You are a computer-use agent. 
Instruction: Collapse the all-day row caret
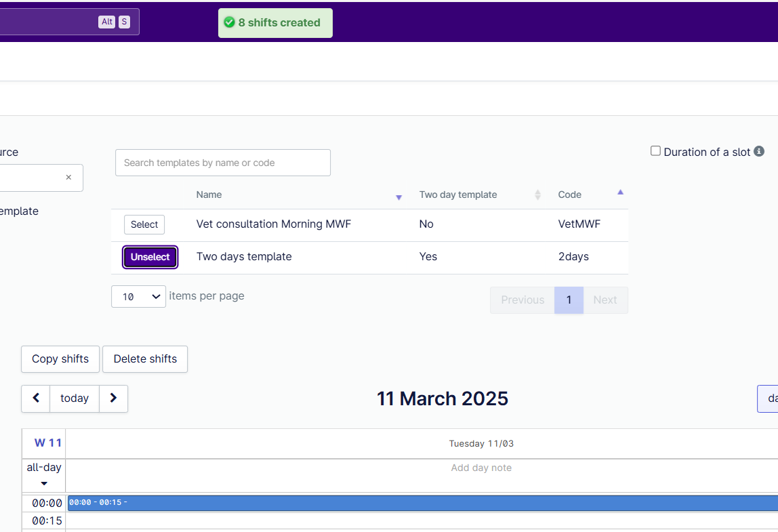tap(43, 483)
